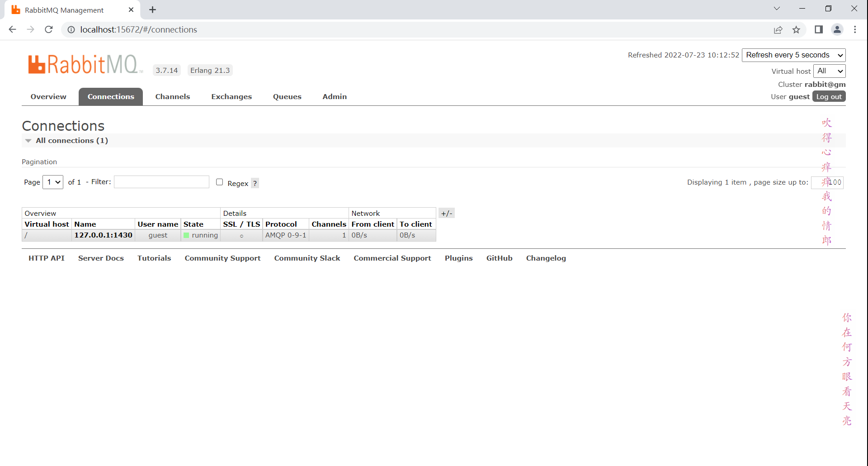Click the 3.7.14 version badge

click(167, 70)
